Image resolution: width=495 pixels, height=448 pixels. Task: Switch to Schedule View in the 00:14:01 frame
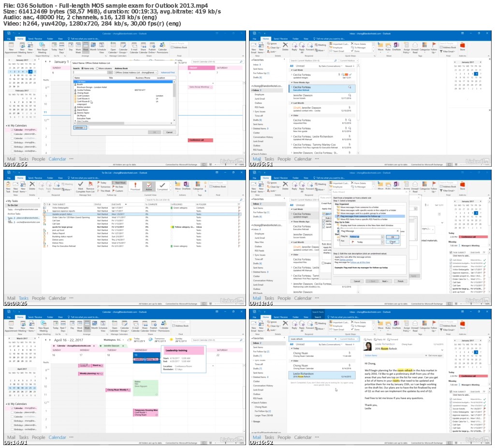(x=103, y=326)
